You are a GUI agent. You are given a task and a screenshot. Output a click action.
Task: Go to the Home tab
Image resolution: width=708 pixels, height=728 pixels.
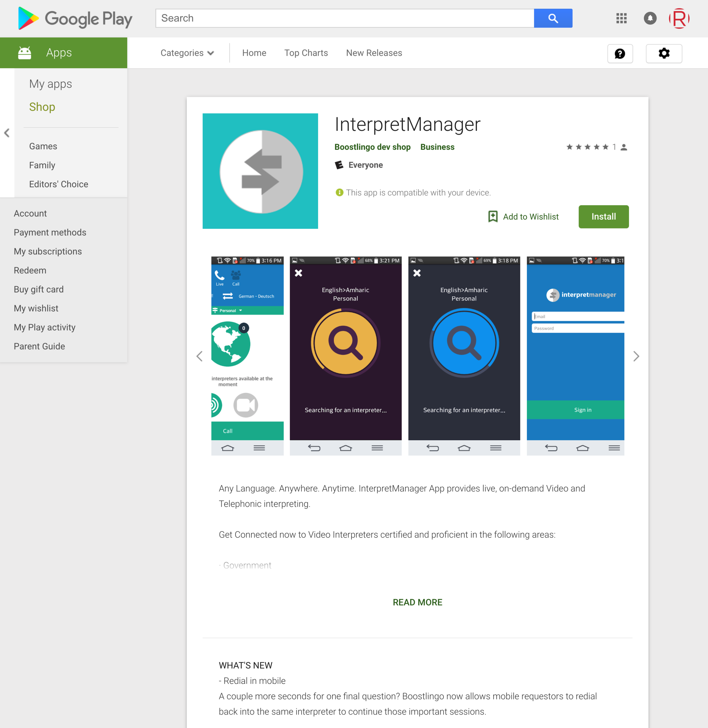tap(254, 53)
